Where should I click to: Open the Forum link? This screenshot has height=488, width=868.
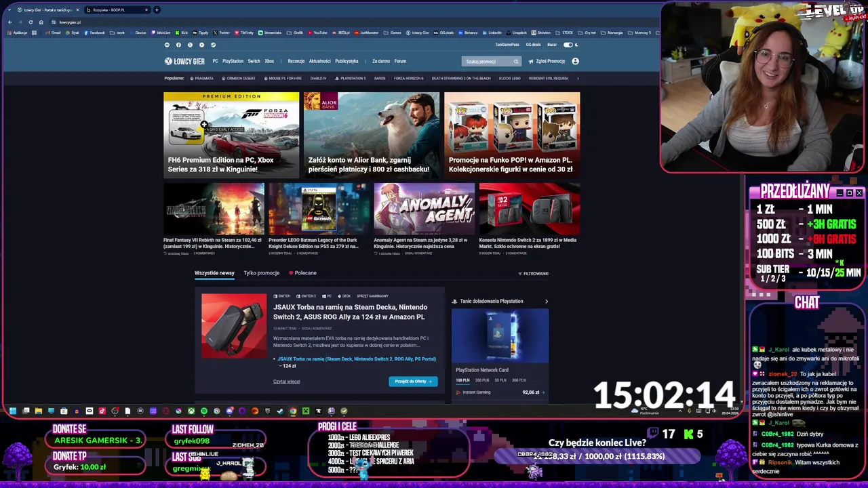[400, 61]
